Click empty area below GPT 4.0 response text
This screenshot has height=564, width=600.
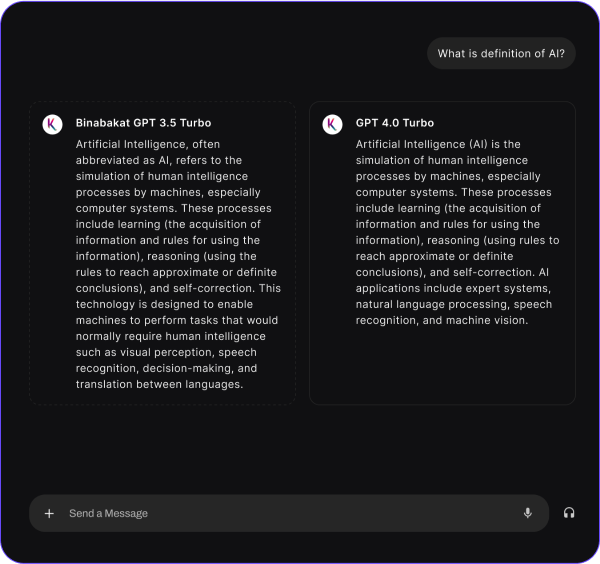pos(442,364)
